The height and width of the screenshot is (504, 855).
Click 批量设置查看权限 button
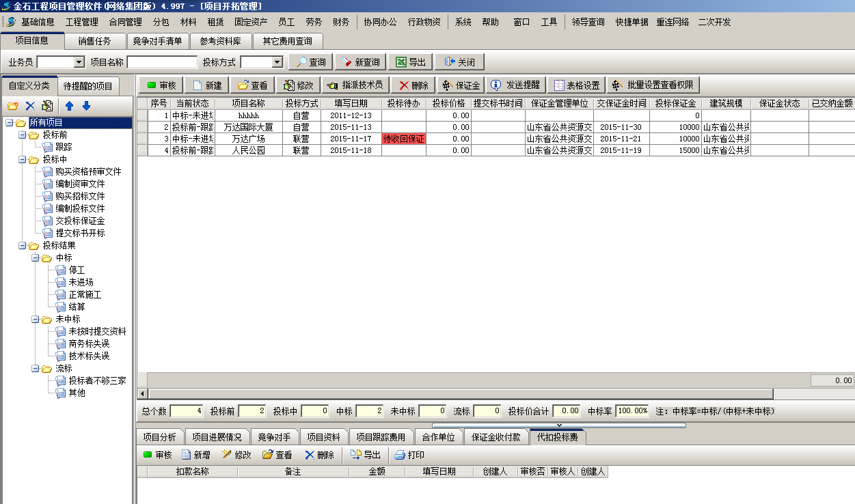click(x=653, y=85)
